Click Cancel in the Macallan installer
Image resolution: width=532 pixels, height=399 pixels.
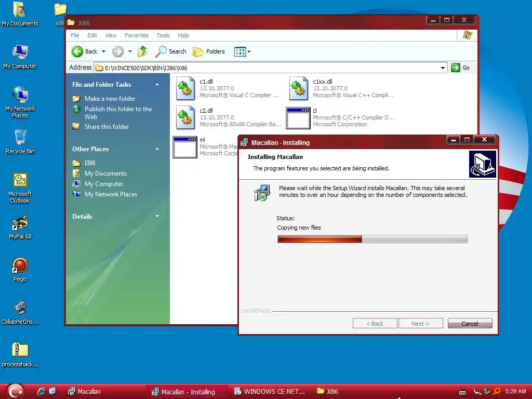tap(470, 324)
